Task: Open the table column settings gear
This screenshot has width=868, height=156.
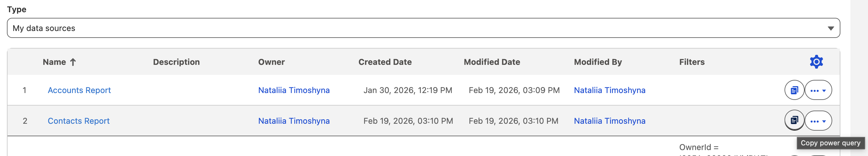Action: [816, 62]
